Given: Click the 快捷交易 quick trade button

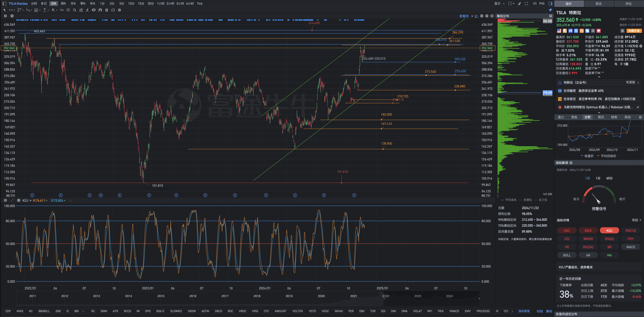Looking at the screenshot, I should click(634, 31).
